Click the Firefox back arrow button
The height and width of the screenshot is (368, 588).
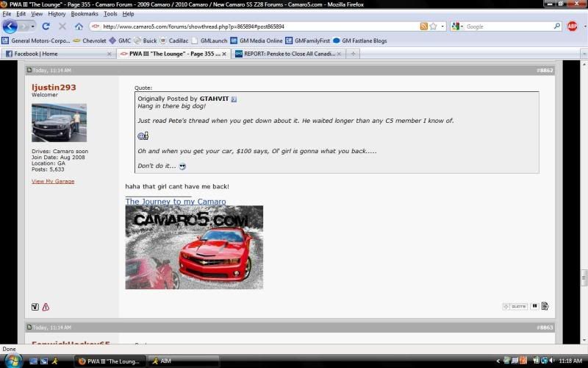pos(10,26)
